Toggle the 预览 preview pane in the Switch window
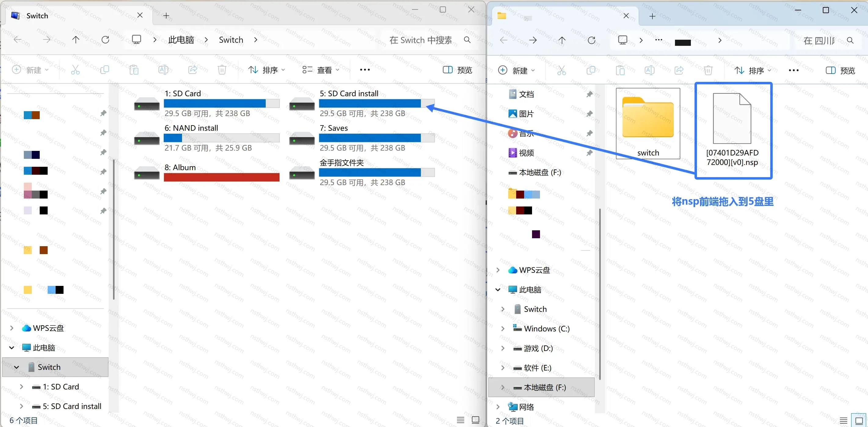 pos(457,70)
